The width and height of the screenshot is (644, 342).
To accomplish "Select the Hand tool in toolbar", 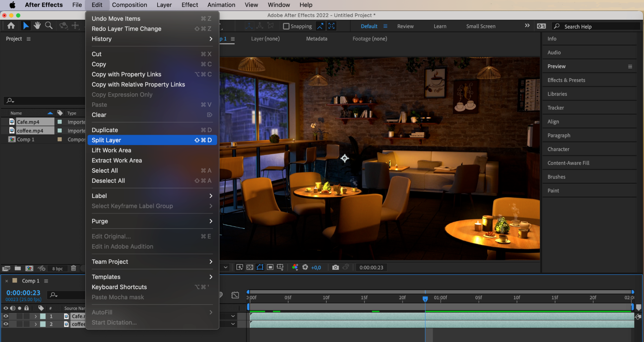I will pos(37,26).
